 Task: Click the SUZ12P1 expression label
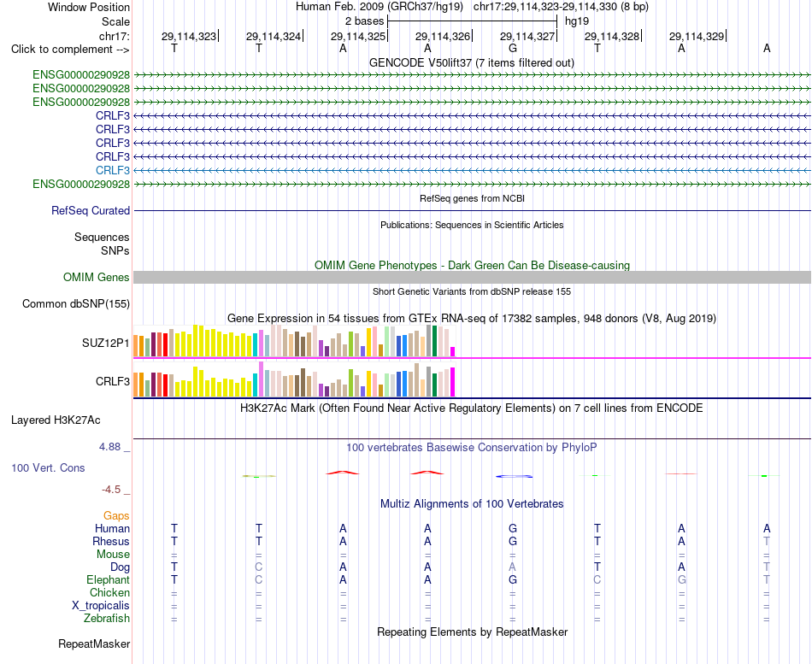tap(106, 343)
